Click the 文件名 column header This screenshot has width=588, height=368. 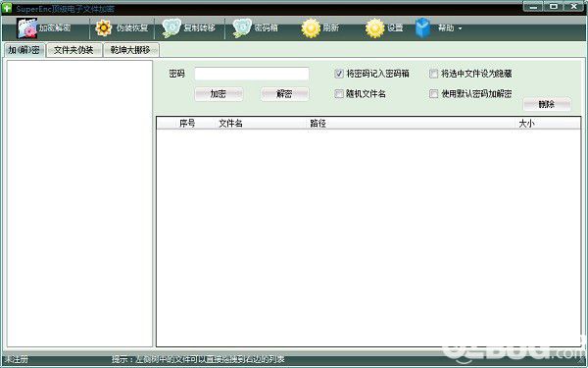(230, 124)
